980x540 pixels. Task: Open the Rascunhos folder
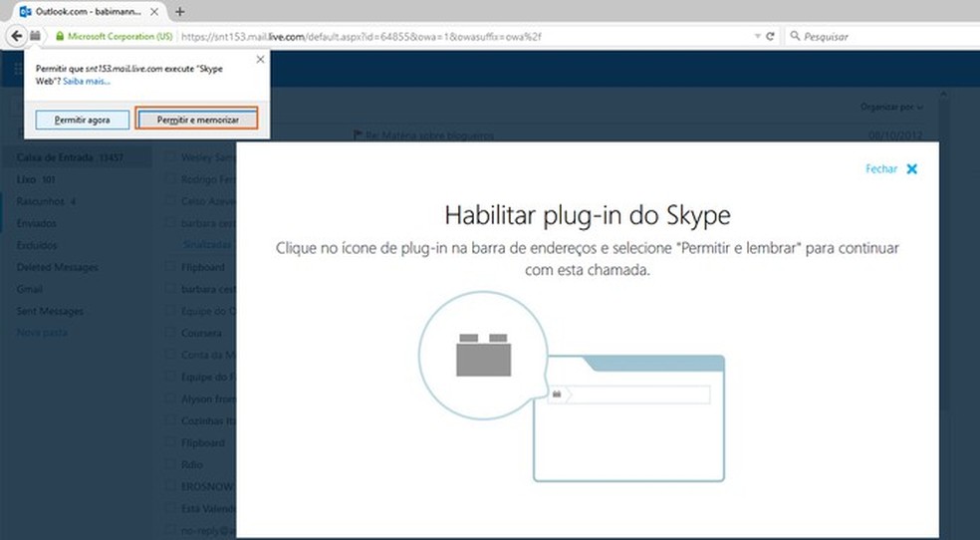pyautogui.click(x=46, y=201)
